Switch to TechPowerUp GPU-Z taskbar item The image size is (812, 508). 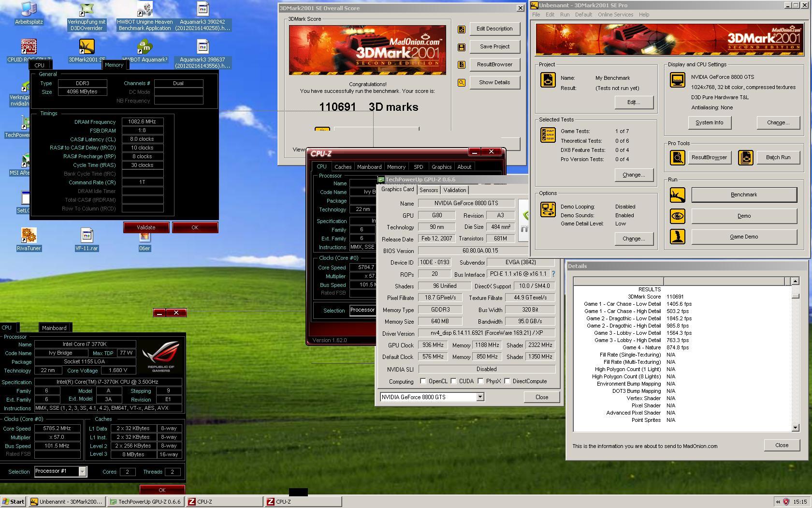[146, 502]
